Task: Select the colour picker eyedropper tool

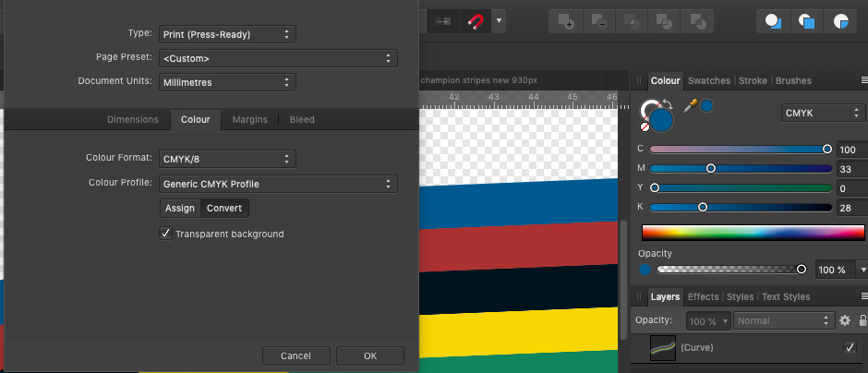Action: tap(691, 105)
